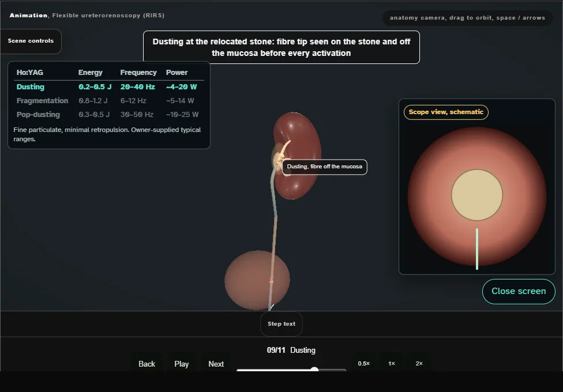Click Pop-dusting energy 0.3–0.5 J
Viewport: 563px width, 392px height.
coord(94,115)
